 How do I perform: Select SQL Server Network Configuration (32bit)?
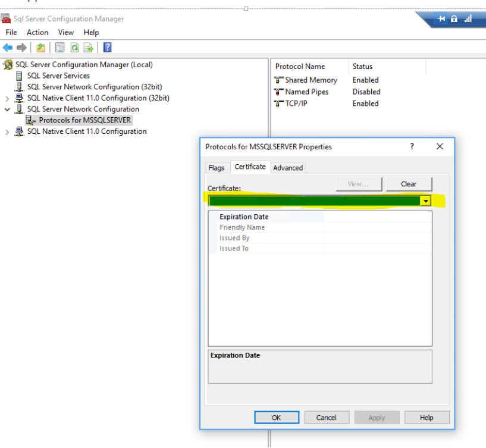coord(95,87)
